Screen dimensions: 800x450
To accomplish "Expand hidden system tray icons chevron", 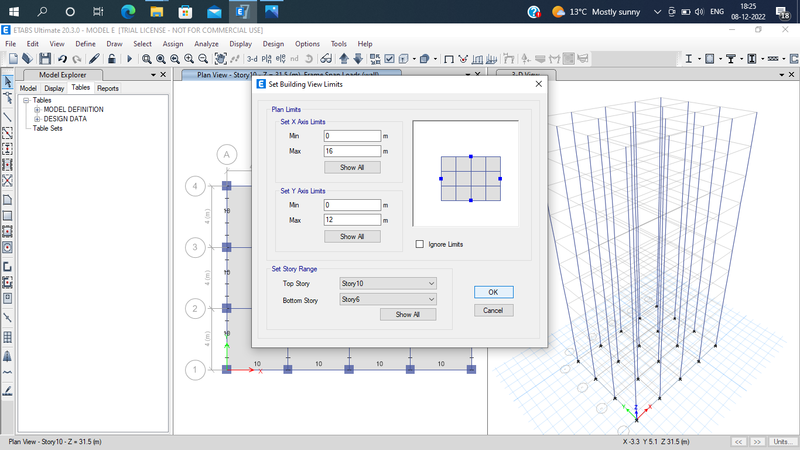I will 657,12.
